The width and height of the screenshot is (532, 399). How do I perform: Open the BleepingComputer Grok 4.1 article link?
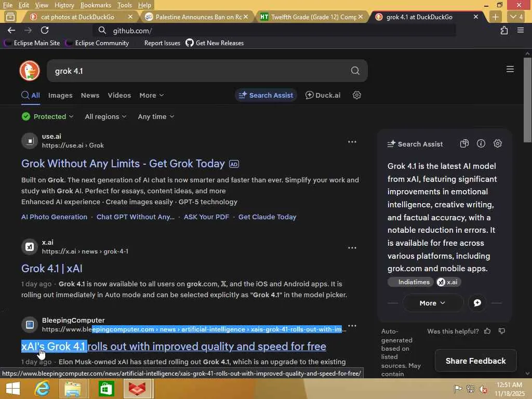click(174, 347)
